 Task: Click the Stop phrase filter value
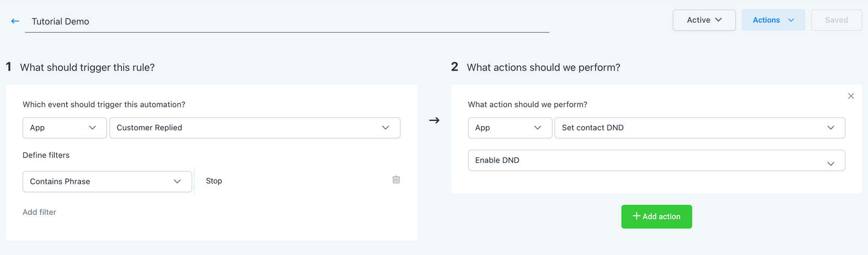point(214,181)
